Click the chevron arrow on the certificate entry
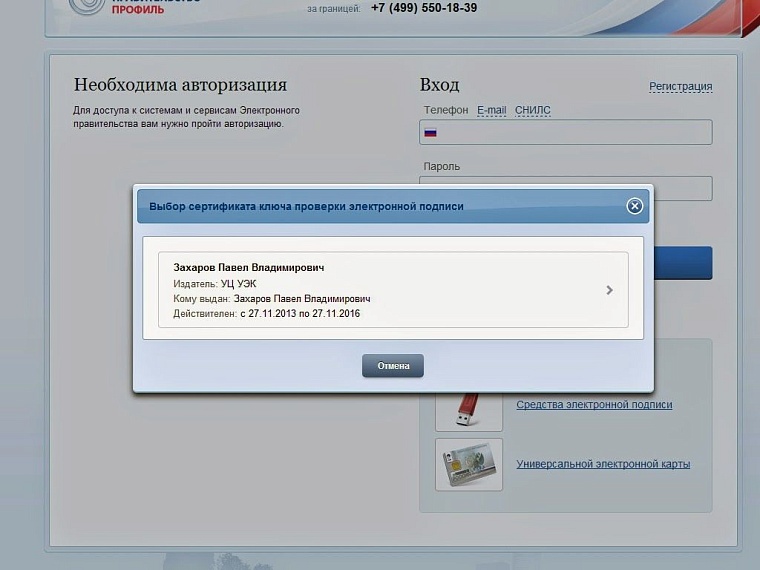The width and height of the screenshot is (760, 570). pyautogui.click(x=609, y=290)
